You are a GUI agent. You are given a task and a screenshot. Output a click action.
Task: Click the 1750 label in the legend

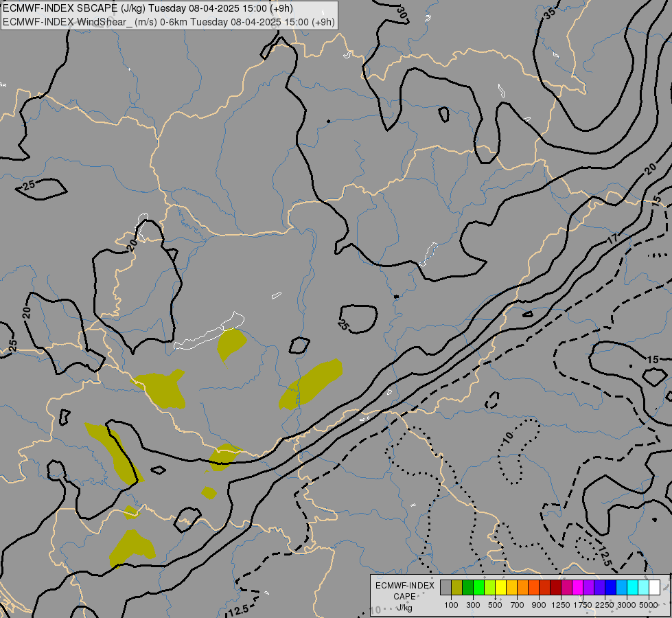pyautogui.click(x=583, y=605)
